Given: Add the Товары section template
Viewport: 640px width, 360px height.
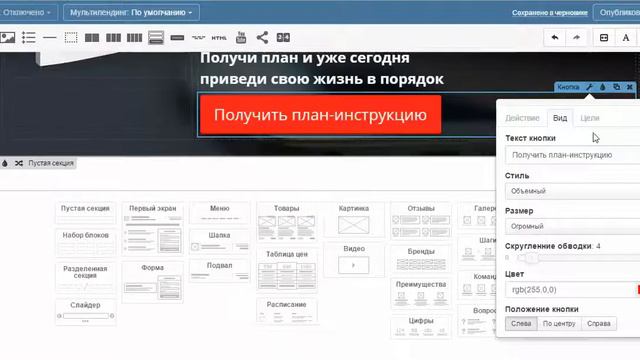Looking at the screenshot, I should (287, 222).
